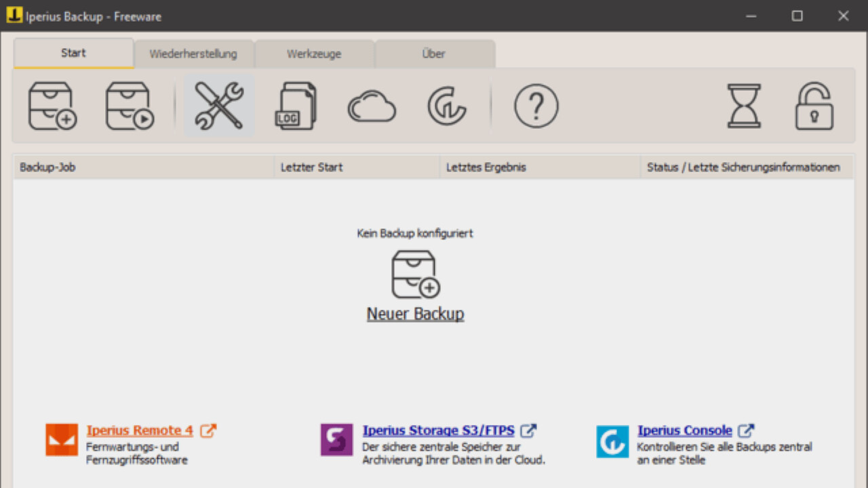
Task: Click the Neuer Backup link
Action: (415, 314)
